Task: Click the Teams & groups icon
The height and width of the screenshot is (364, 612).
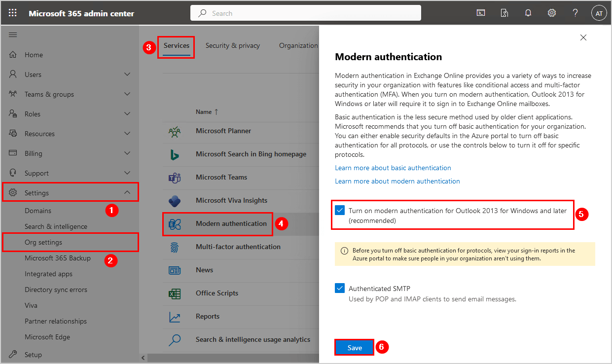Action: [13, 94]
